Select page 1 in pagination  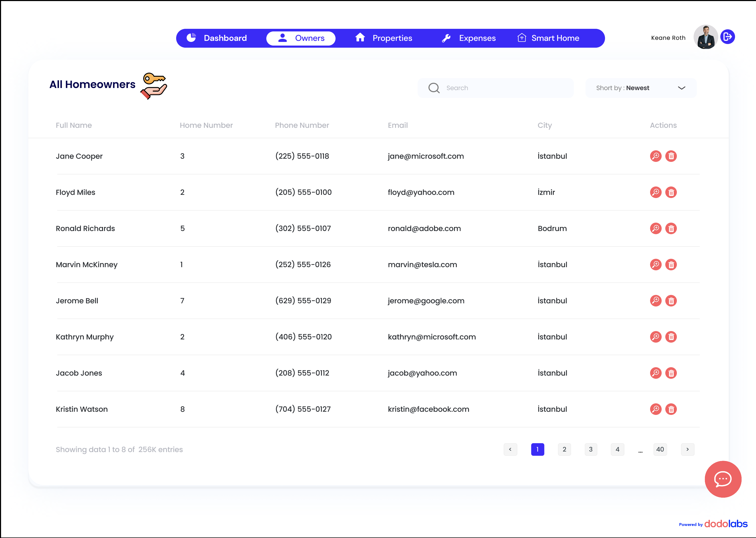pyautogui.click(x=537, y=449)
